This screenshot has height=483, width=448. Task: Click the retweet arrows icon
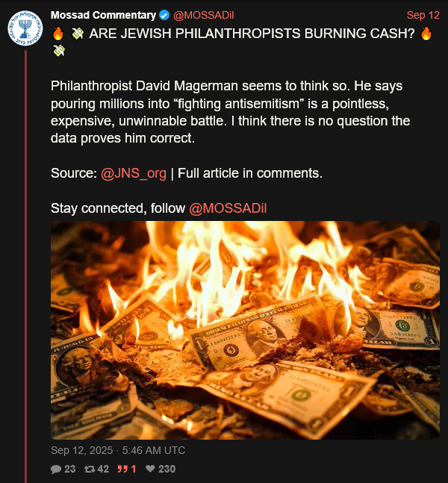point(90,469)
